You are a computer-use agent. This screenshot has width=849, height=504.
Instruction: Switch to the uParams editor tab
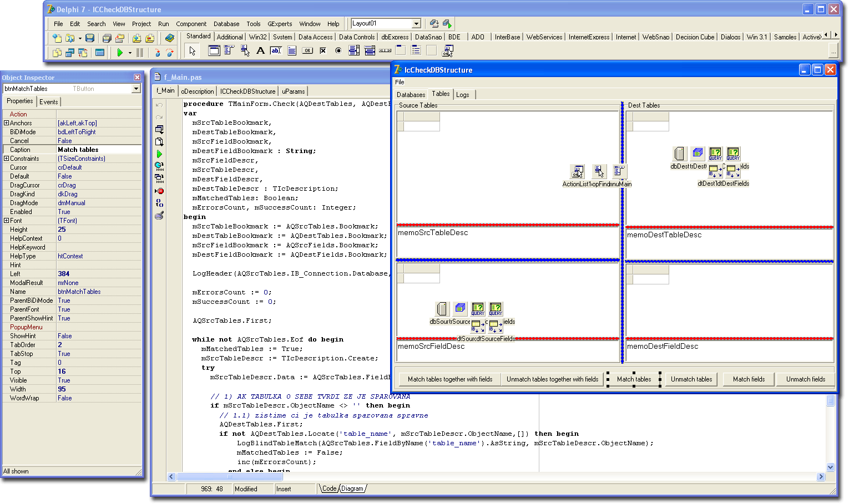pos(293,91)
